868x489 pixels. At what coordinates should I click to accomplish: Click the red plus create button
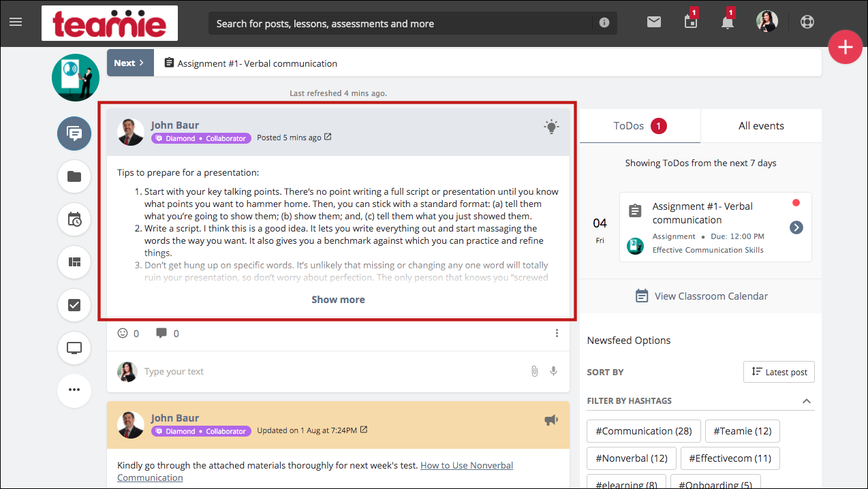click(846, 48)
